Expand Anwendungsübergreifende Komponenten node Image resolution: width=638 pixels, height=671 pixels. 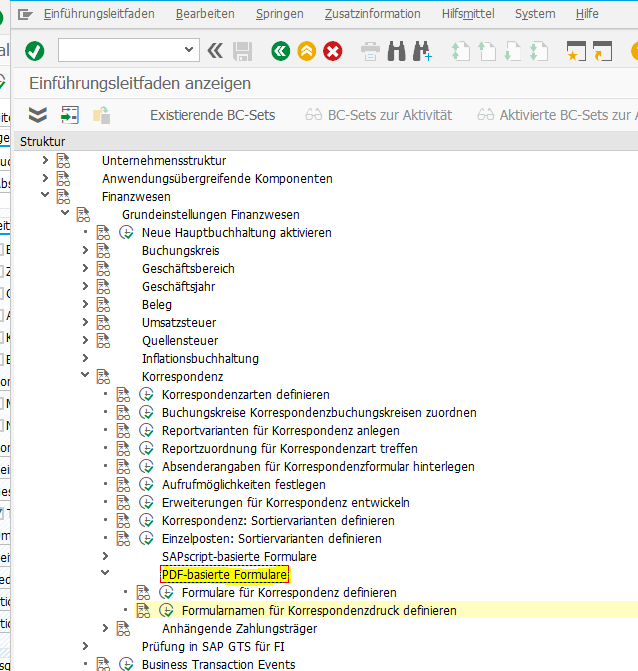coord(45,178)
